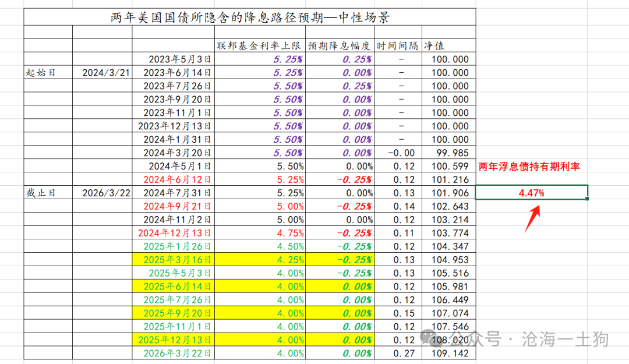
Task: Click the 2023年5月3日 date cell
Action: pos(174,59)
